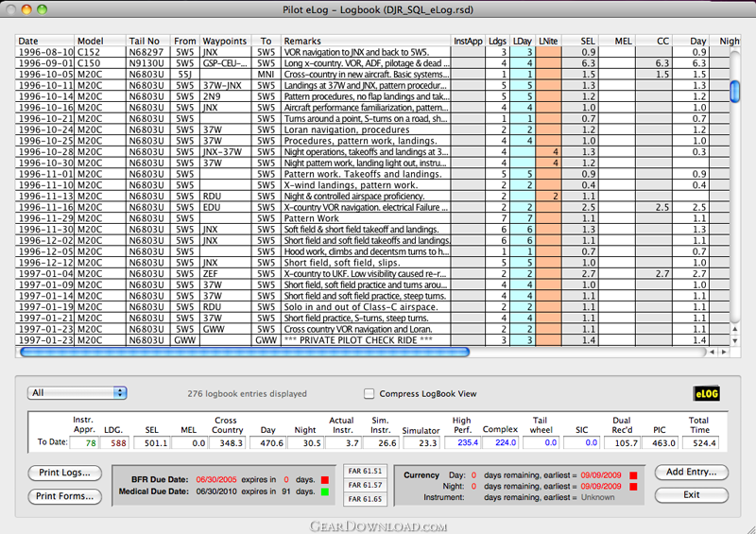The width and height of the screenshot is (756, 534).
Task: Open the FAR 61.65 report
Action: point(365,499)
